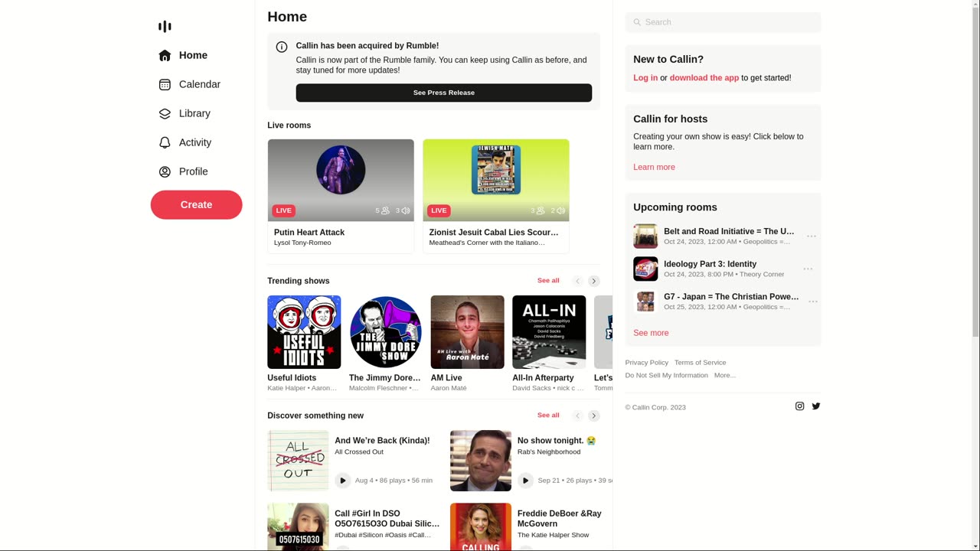Open the All-In Afterparty show cover

pyautogui.click(x=549, y=332)
